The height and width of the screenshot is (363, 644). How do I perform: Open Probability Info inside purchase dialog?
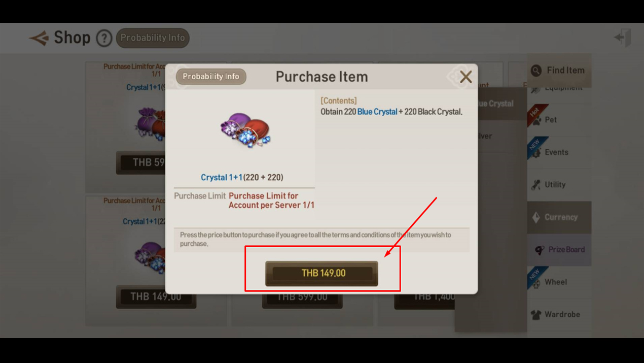pos(211,76)
